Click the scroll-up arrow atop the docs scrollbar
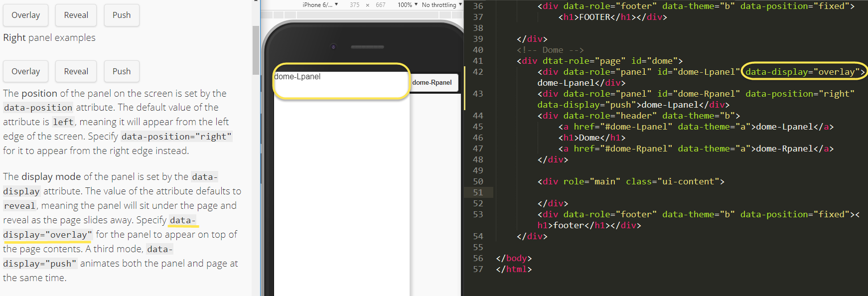 [x=256, y=1]
